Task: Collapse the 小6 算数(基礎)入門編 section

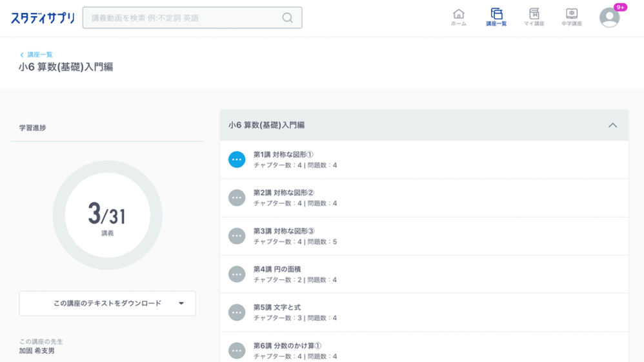Action: [612, 125]
